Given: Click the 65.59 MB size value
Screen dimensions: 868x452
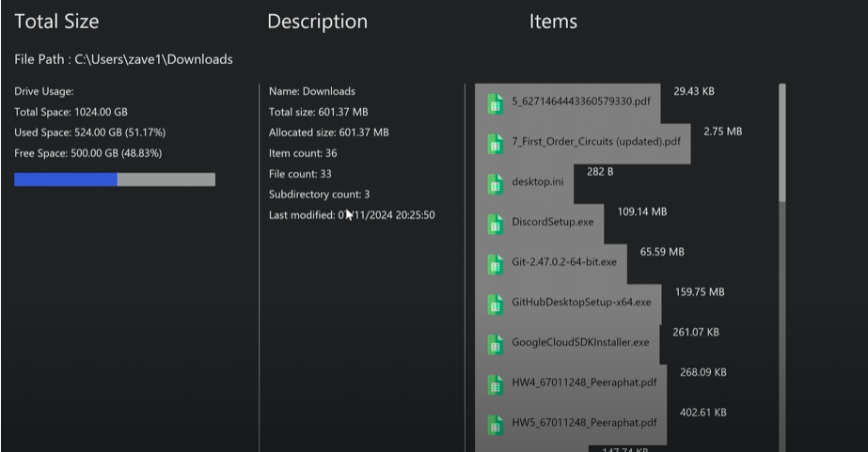Looking at the screenshot, I should point(662,252).
